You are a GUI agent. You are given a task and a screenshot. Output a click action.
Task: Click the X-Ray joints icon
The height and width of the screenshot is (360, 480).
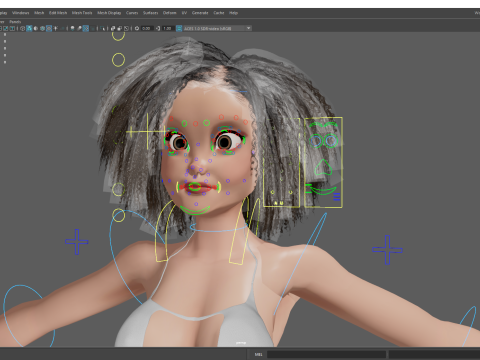126,28
